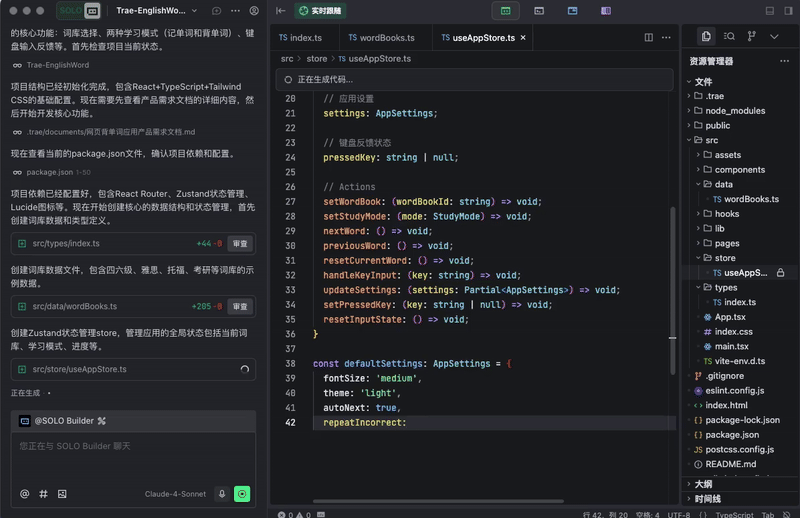Click the image attachment icon in chat
Image resolution: width=800 pixels, height=518 pixels.
point(62,494)
